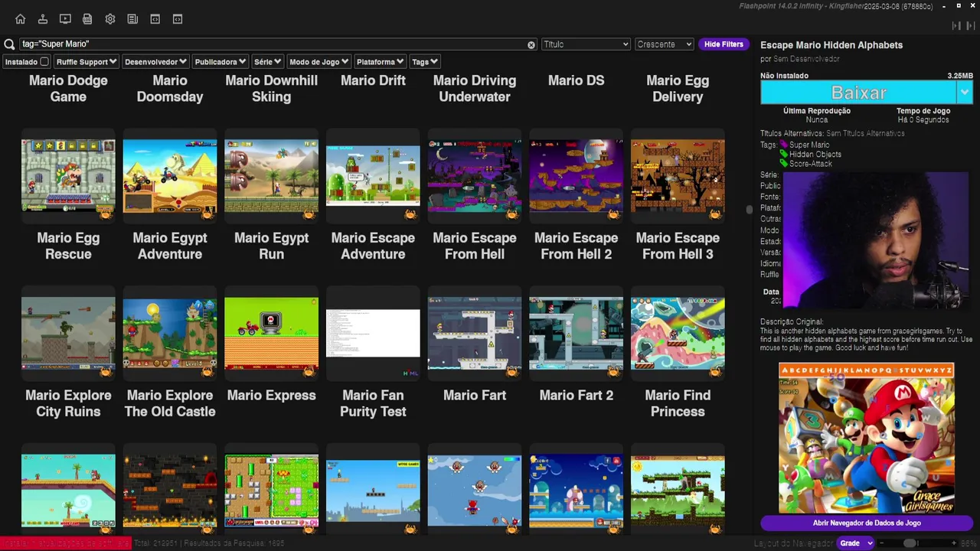The image size is (980, 551).
Task: Select the Mario Escape From Hell 3 thumbnail
Action: point(678,176)
